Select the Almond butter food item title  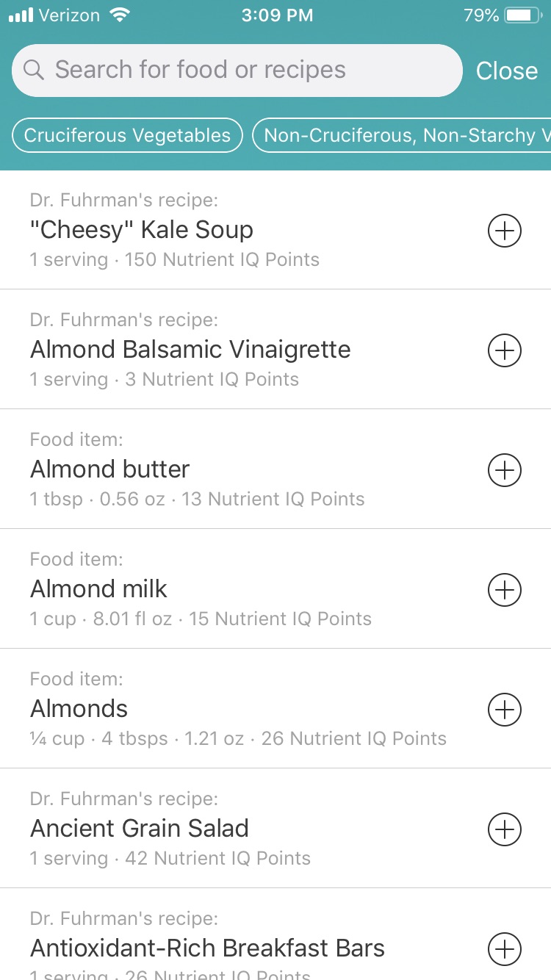click(110, 469)
